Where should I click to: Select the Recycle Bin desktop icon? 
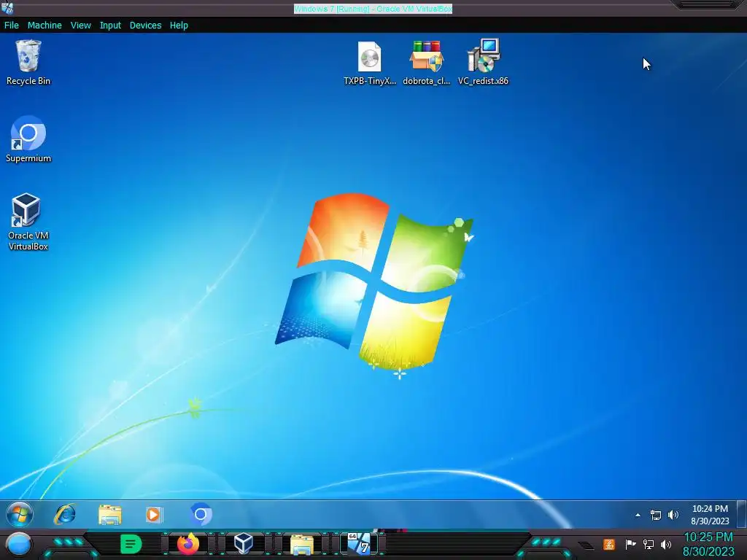pyautogui.click(x=28, y=63)
